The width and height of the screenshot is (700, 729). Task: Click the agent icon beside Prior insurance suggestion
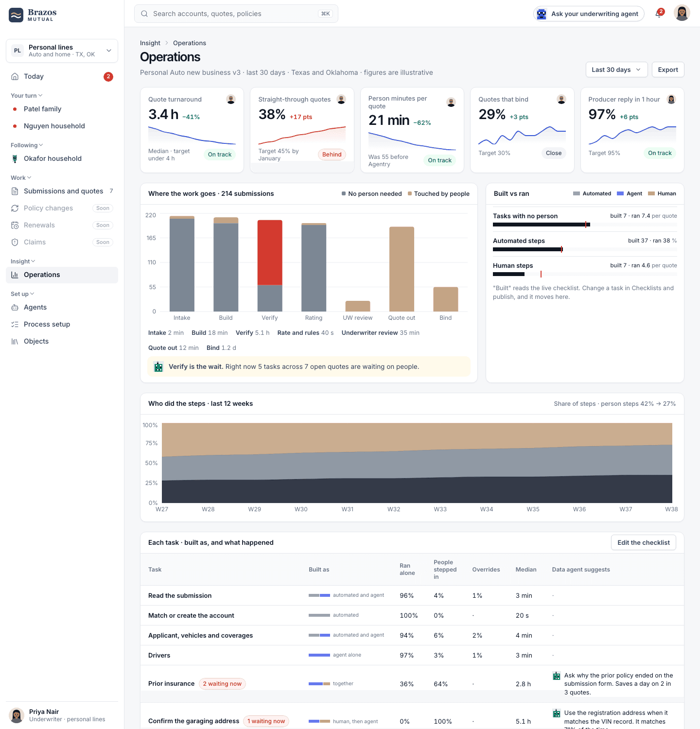point(557,676)
